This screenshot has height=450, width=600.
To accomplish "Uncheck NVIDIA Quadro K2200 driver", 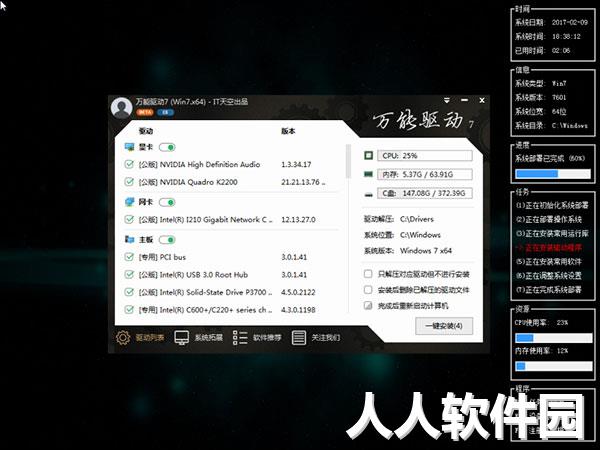I will (129, 181).
